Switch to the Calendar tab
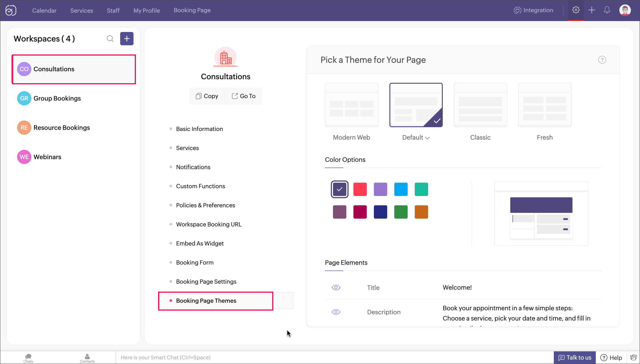 pos(44,10)
